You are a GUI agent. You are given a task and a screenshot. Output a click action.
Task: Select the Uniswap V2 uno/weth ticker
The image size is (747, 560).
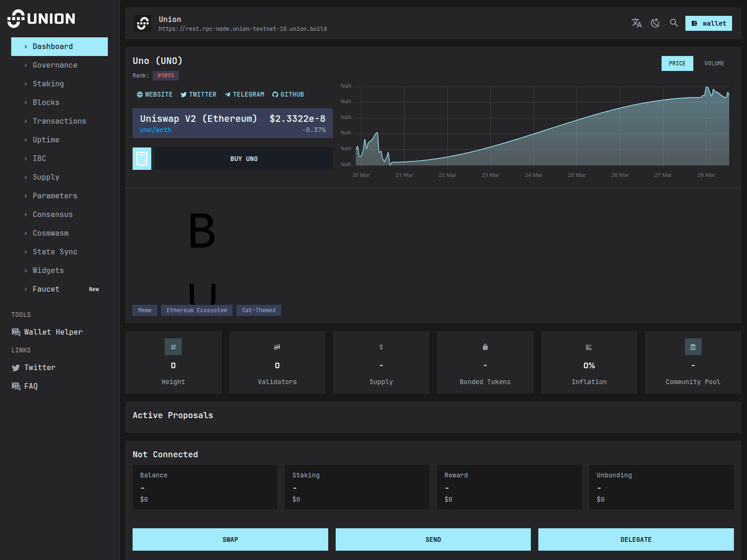(x=233, y=123)
